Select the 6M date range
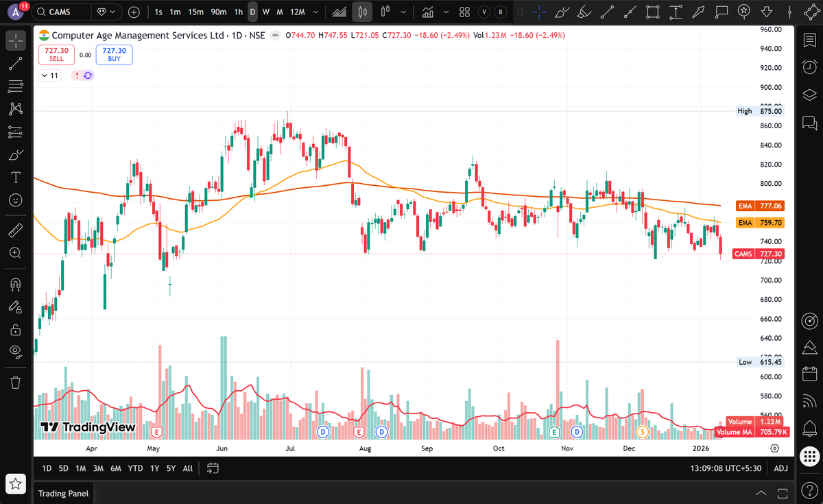This screenshot has height=504, width=823. pos(115,468)
